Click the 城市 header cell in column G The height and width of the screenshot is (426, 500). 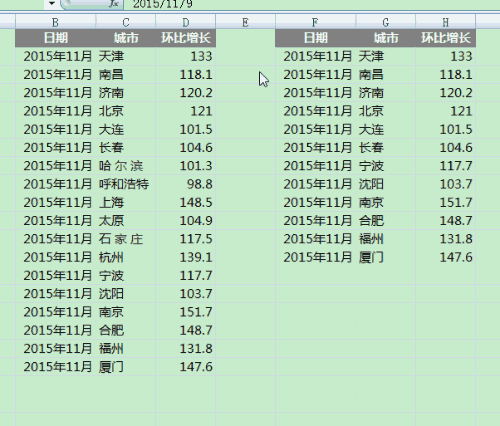pos(386,38)
